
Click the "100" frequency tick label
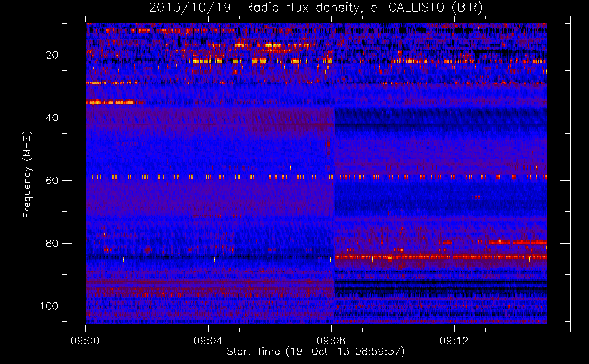pos(49,306)
